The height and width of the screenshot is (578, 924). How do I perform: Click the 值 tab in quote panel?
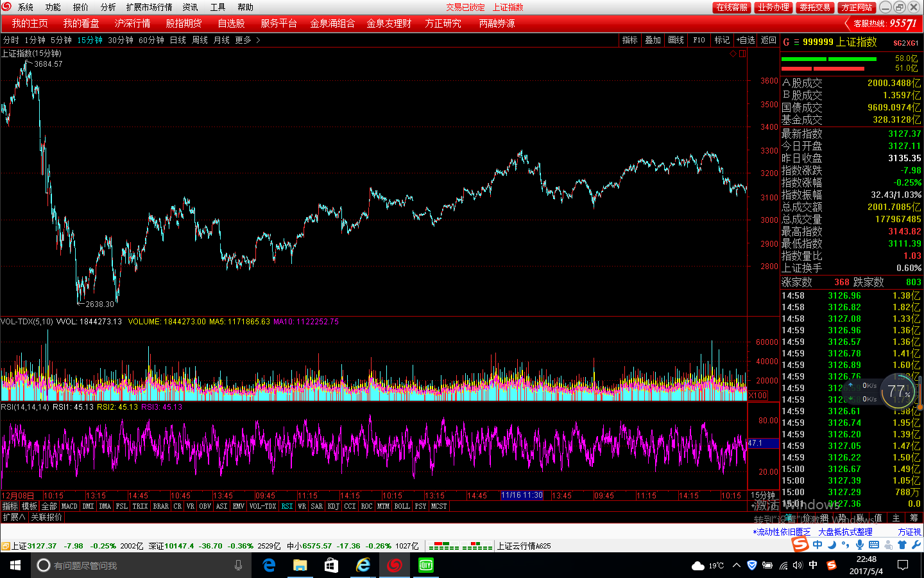point(878,518)
